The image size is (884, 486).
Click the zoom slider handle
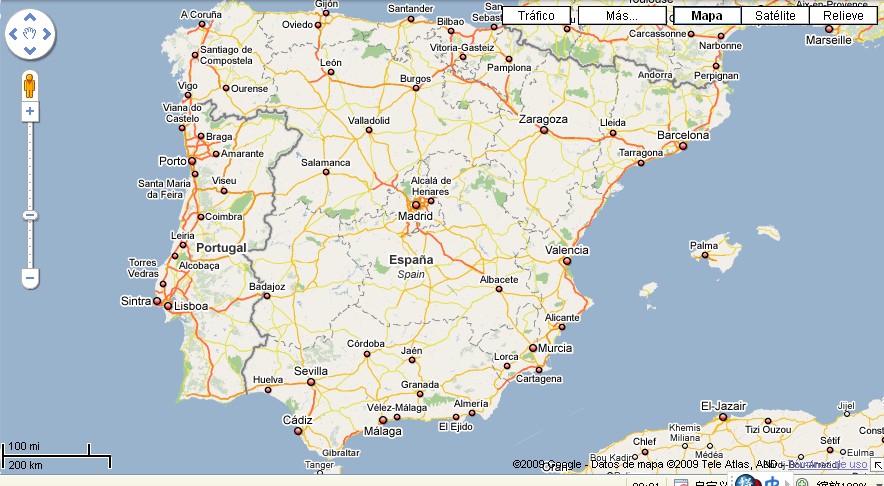(30, 215)
